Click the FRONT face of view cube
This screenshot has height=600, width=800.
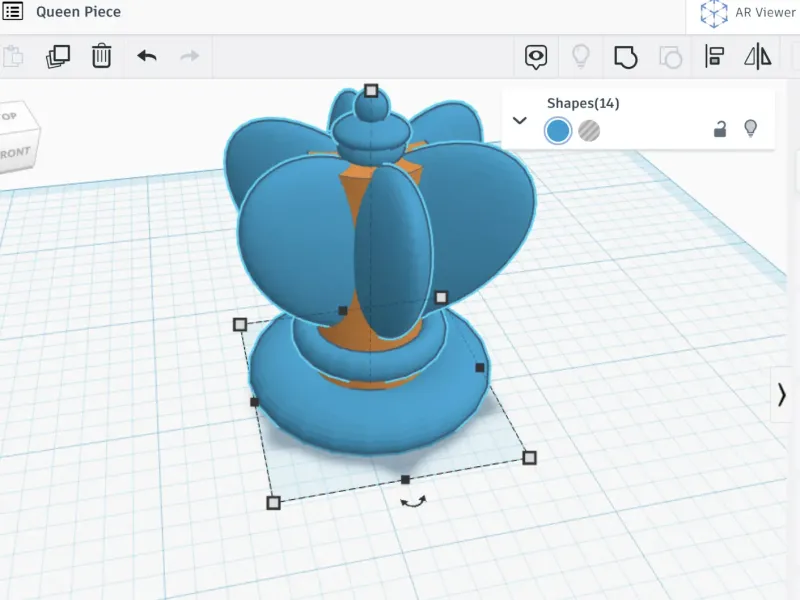click(16, 153)
